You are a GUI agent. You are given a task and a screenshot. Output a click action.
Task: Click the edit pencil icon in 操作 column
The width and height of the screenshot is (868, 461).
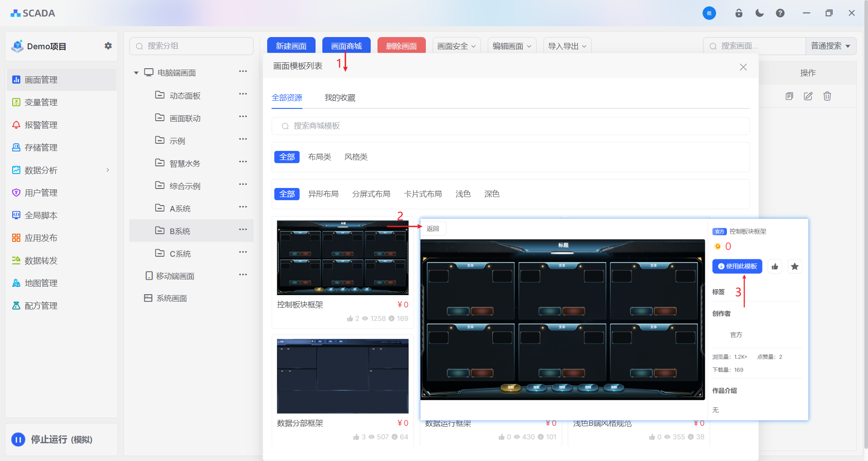point(808,96)
